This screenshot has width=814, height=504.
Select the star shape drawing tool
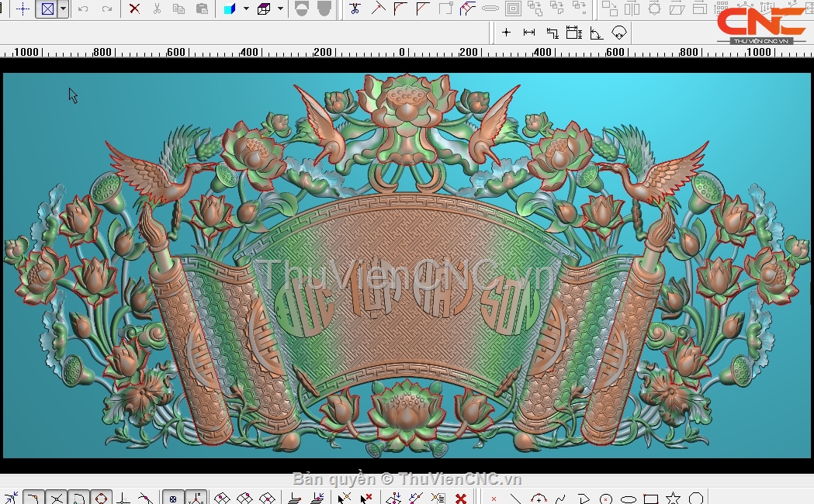[674, 499]
